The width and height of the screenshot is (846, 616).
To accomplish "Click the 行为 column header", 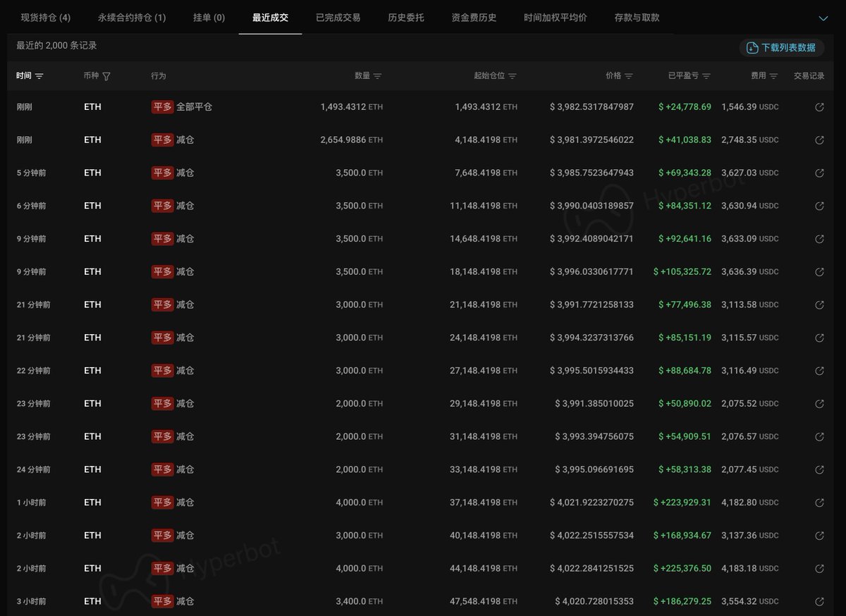I will [x=159, y=76].
